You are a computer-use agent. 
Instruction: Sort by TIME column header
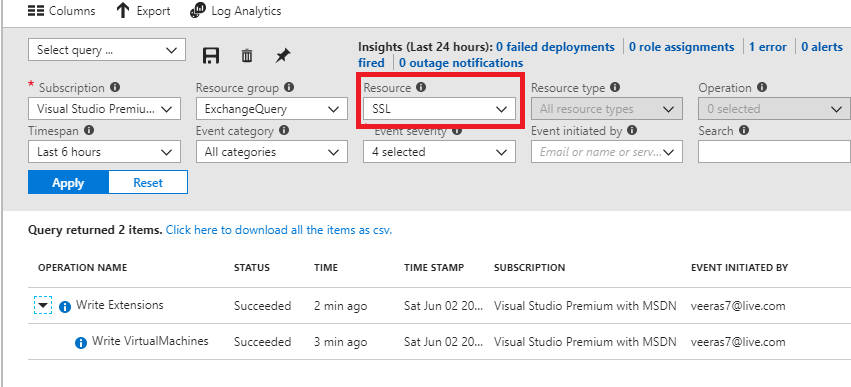pos(326,268)
